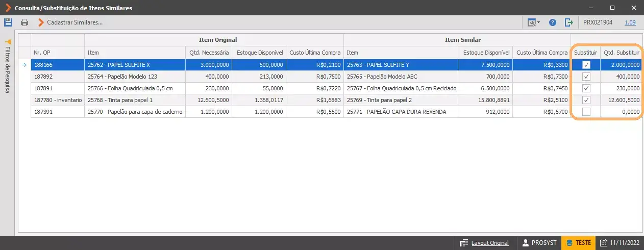The image size is (644, 250).
Task: Click the Layout Original table icon
Action: click(x=464, y=243)
